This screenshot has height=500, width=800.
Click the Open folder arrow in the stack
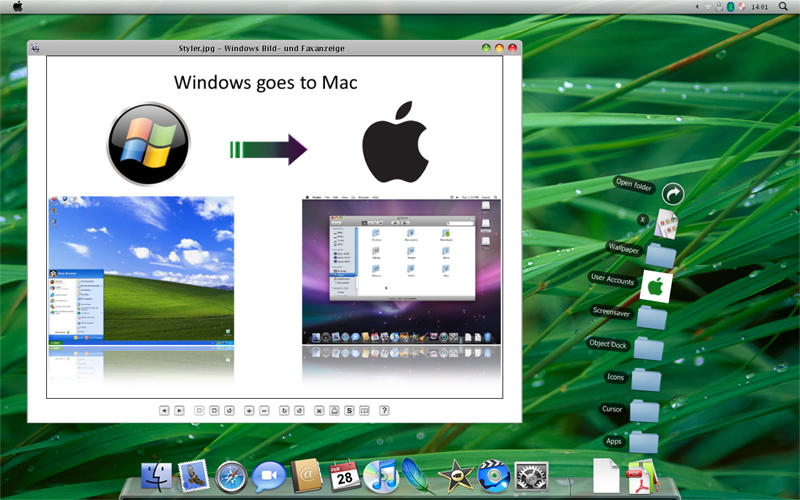(673, 194)
